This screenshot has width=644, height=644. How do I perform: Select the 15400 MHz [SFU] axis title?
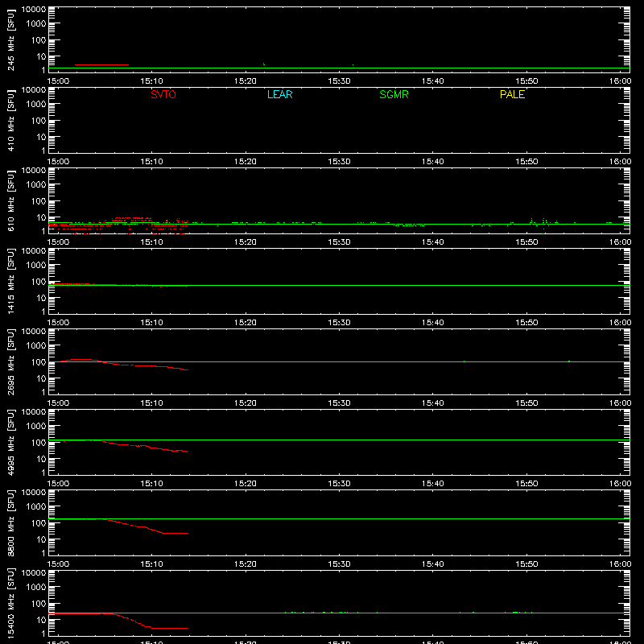point(10,603)
